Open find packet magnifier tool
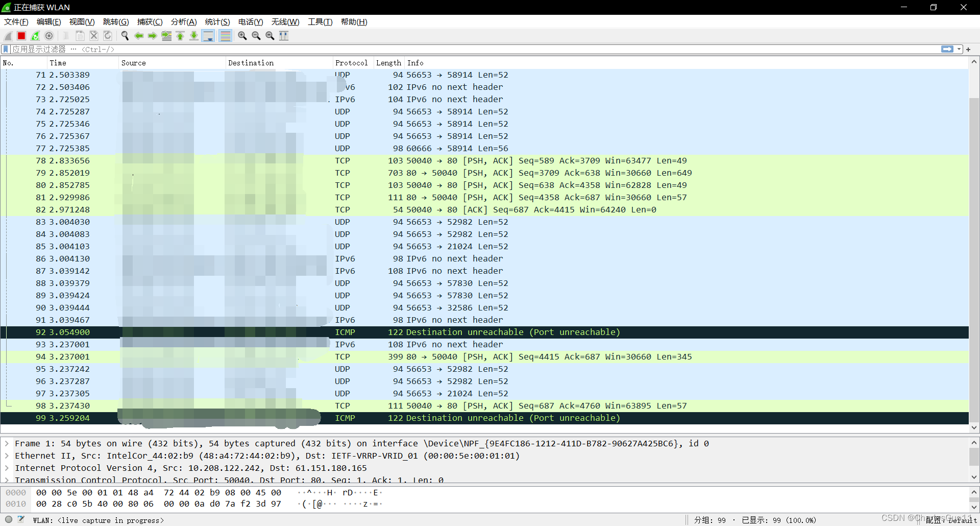 click(125, 36)
